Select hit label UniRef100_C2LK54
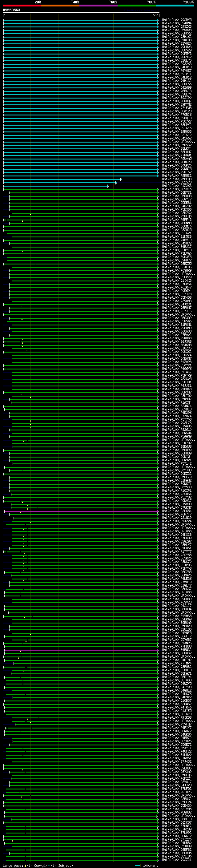197x868 pixels. [x=177, y=511]
